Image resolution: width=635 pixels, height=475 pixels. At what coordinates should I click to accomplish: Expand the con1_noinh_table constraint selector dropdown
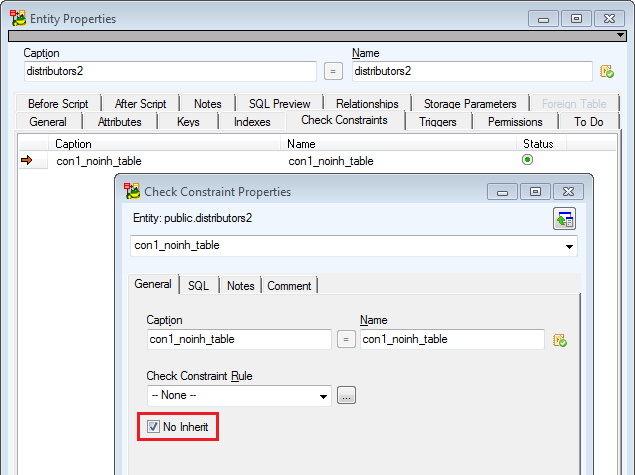tap(569, 246)
